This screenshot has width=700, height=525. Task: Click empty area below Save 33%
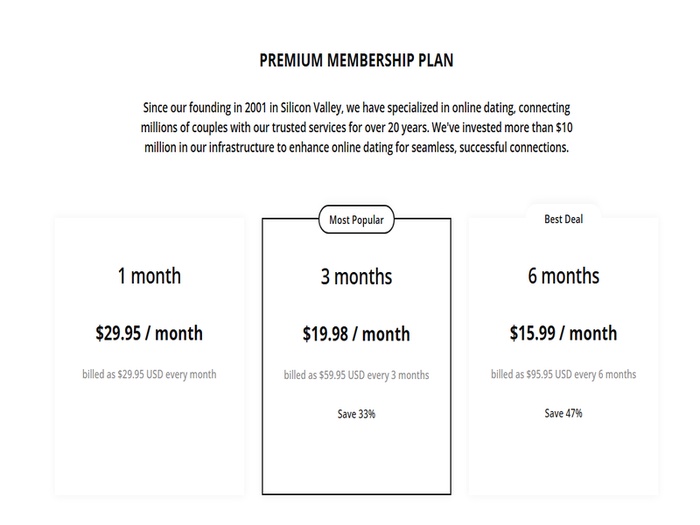click(x=356, y=455)
